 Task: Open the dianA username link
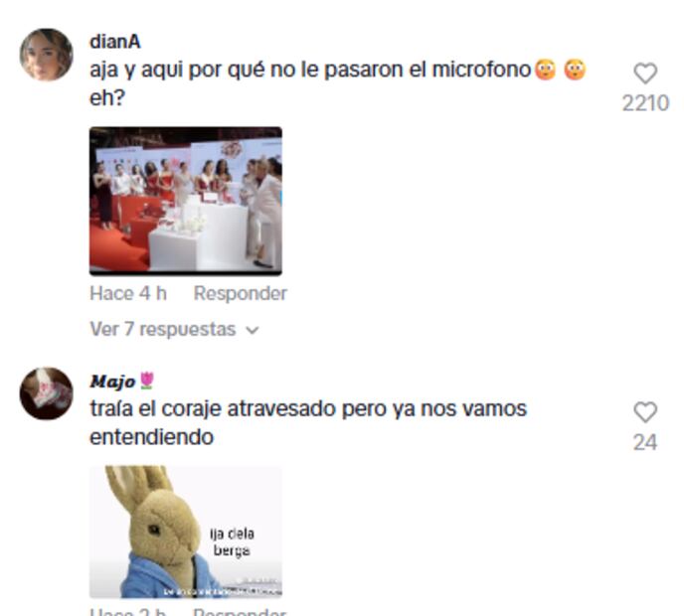tap(115, 42)
